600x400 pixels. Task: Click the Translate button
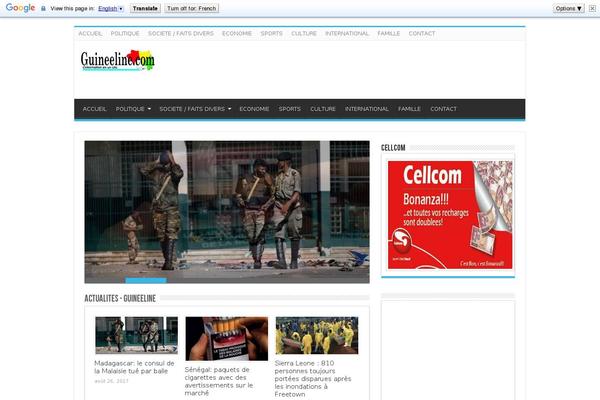pos(145,8)
